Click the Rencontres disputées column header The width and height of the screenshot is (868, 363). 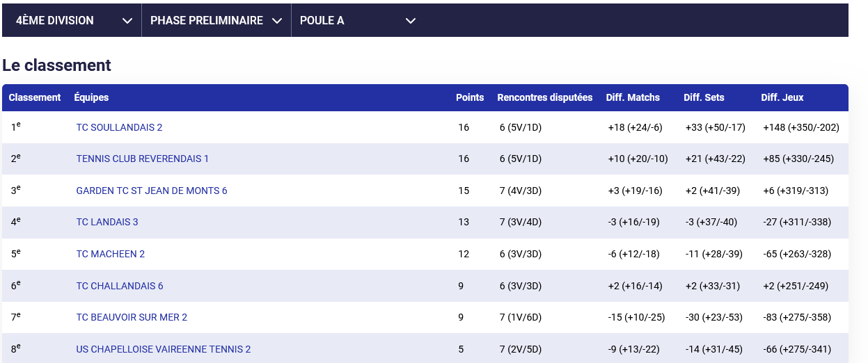click(x=544, y=97)
